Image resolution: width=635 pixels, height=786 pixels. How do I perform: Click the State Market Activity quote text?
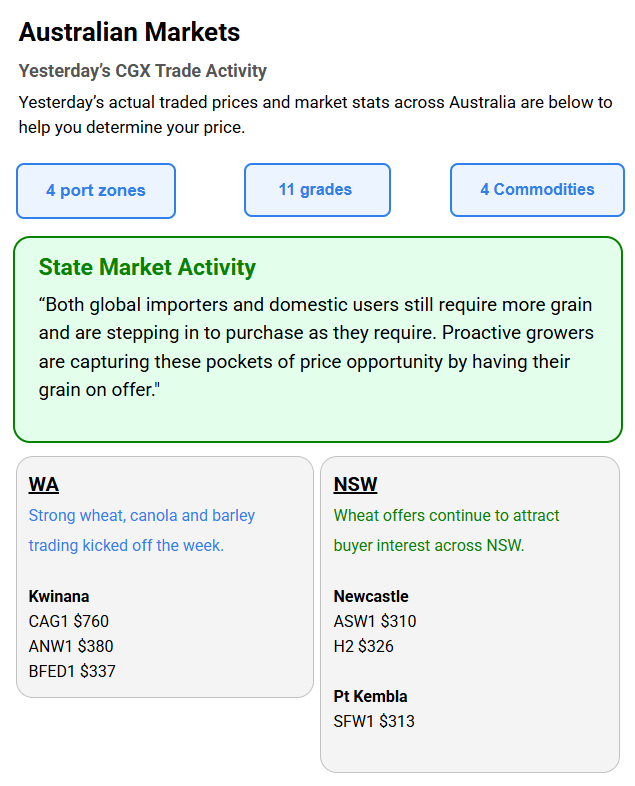click(316, 347)
